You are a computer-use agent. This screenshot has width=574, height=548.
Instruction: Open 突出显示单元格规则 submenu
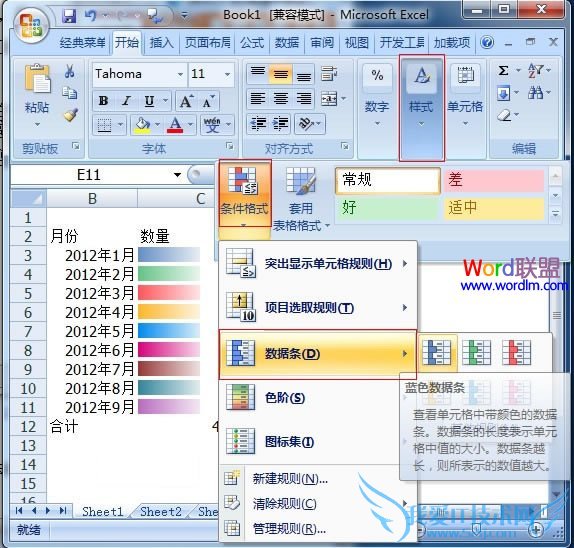point(318,263)
